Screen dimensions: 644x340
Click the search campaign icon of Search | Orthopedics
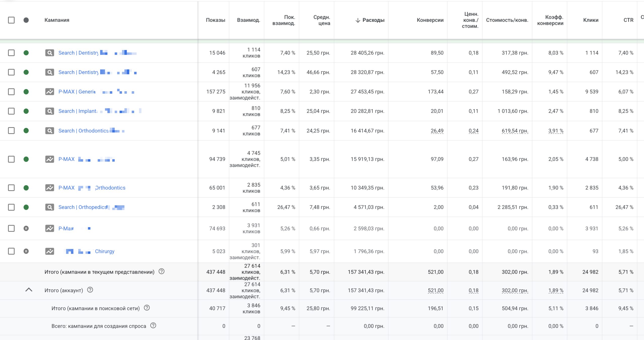[50, 207]
